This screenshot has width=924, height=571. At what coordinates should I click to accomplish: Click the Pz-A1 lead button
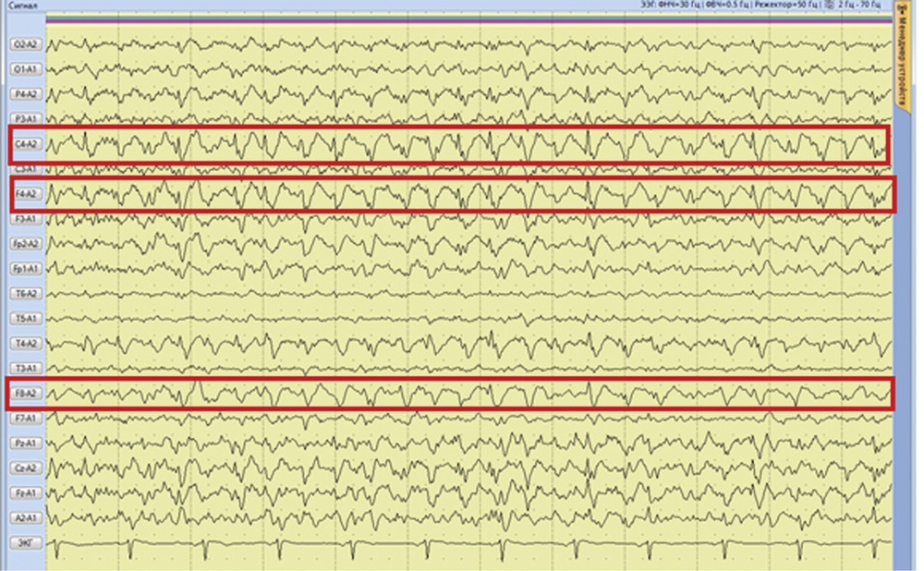point(24,443)
